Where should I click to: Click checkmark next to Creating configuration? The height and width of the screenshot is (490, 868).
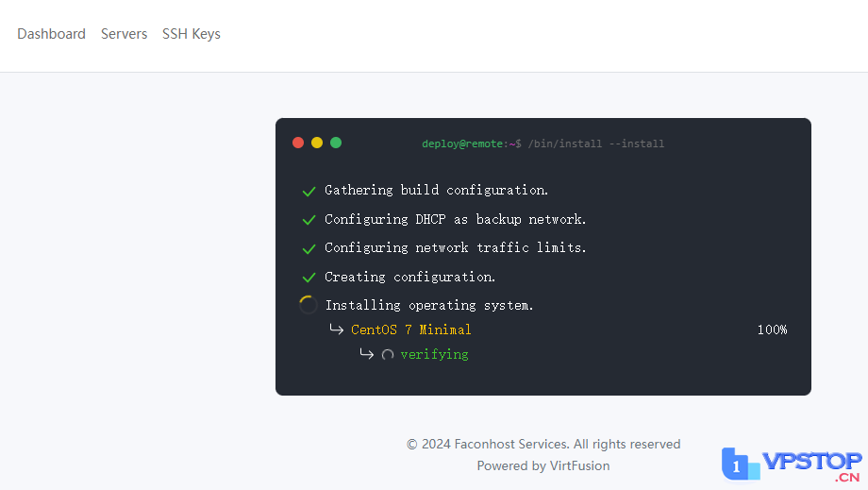309,278
